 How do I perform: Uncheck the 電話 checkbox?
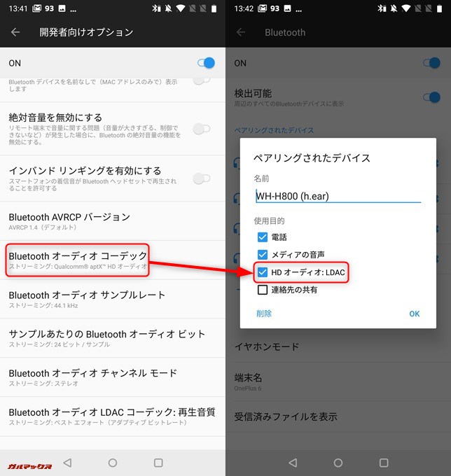tap(263, 237)
